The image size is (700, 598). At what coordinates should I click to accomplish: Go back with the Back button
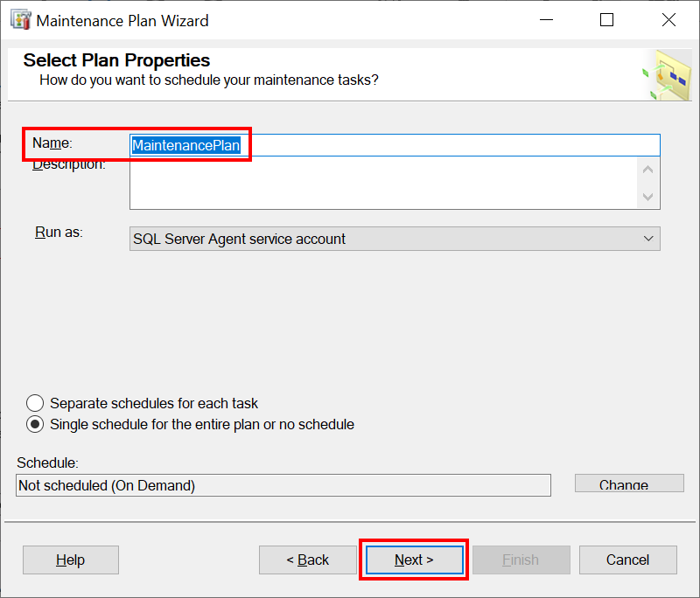(x=308, y=560)
